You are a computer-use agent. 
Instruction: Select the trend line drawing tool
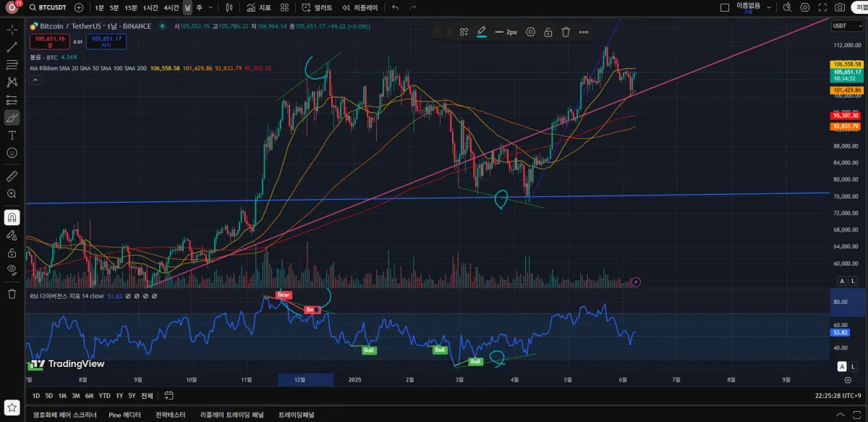[x=12, y=47]
